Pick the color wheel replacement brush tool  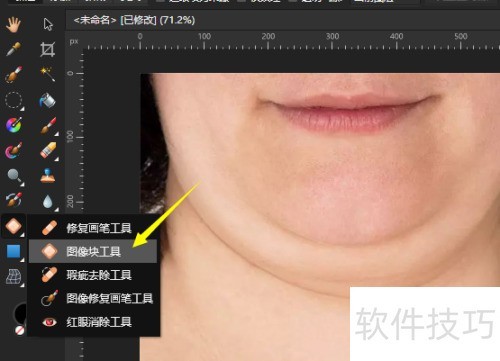(x=14, y=125)
